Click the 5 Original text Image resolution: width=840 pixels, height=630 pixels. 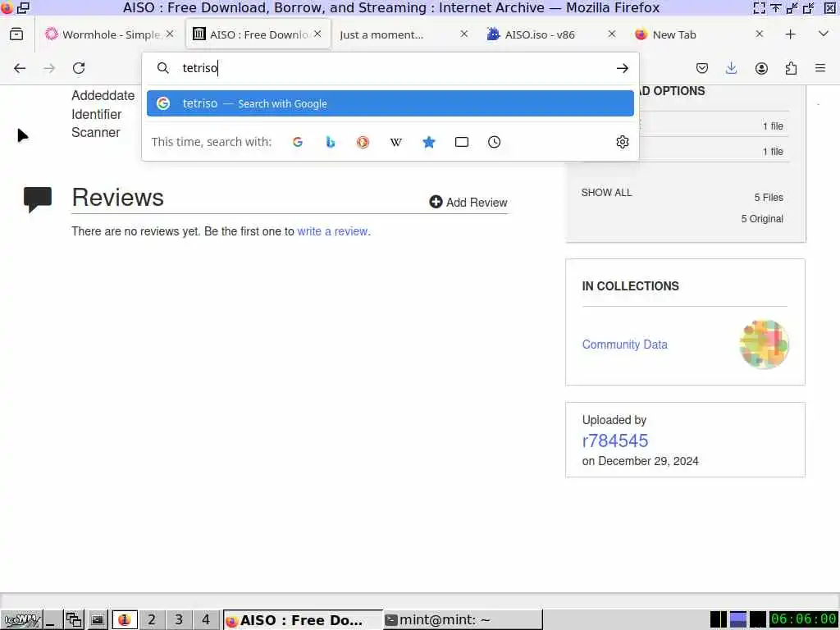(762, 218)
